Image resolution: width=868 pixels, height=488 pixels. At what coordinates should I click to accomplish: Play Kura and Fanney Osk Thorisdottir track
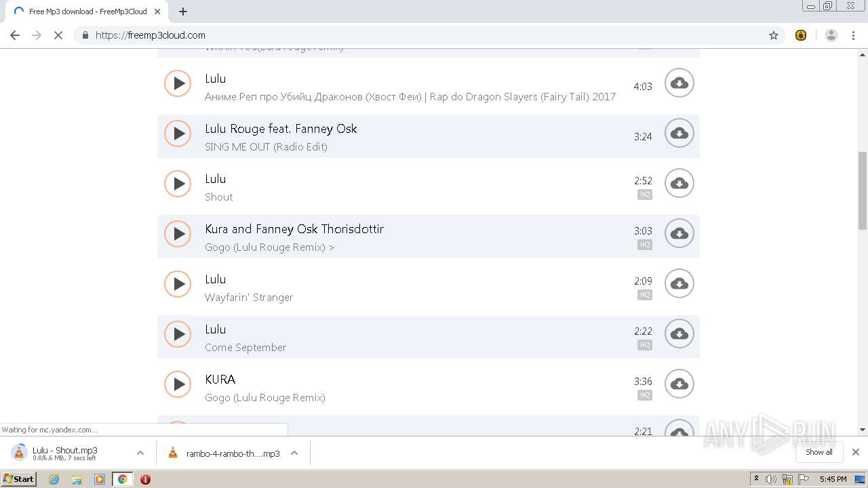coord(178,234)
